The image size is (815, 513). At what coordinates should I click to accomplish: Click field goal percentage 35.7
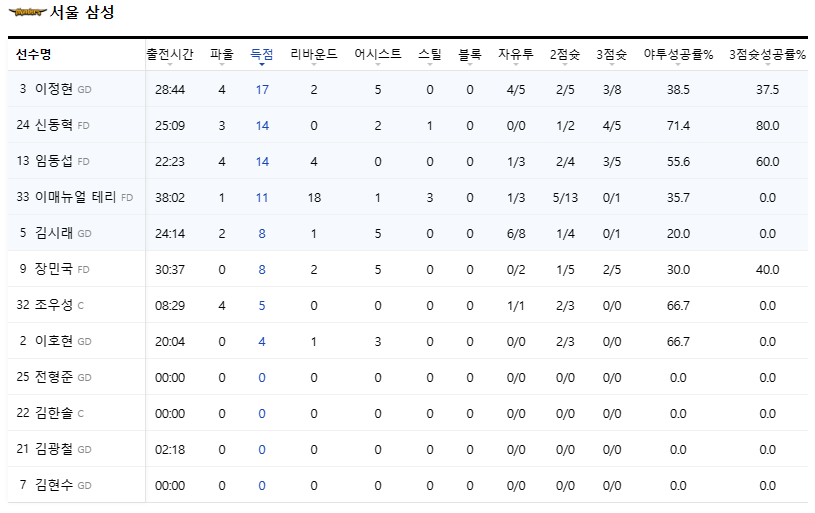tap(678, 198)
